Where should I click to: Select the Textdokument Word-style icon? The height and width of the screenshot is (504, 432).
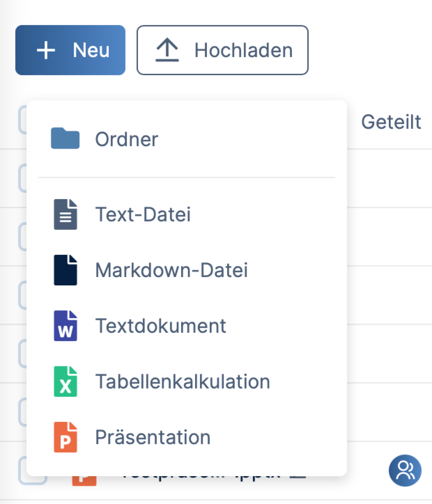pyautogui.click(x=65, y=326)
